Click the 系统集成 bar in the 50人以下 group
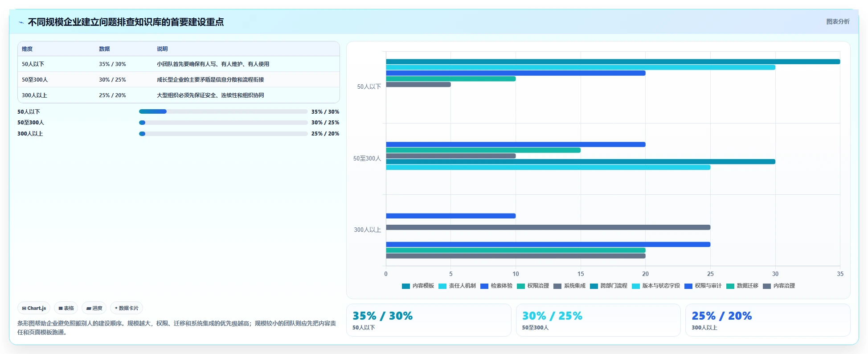 tap(418, 85)
